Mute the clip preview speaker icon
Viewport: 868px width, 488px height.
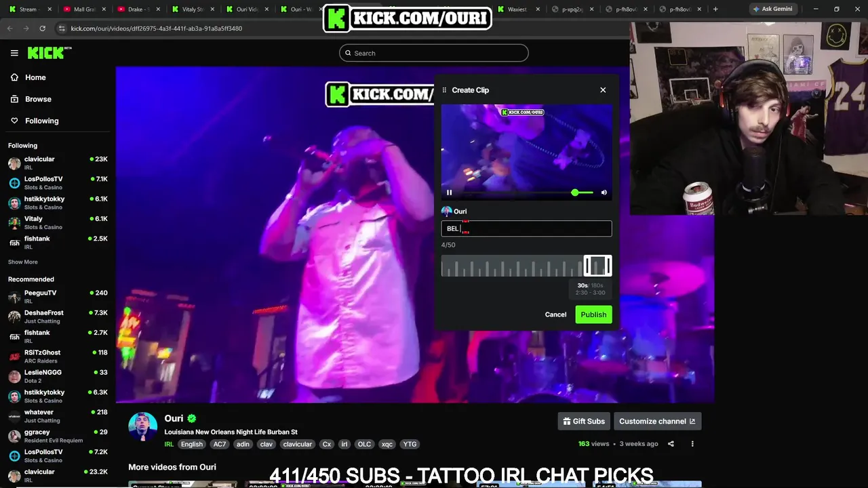pos(604,192)
